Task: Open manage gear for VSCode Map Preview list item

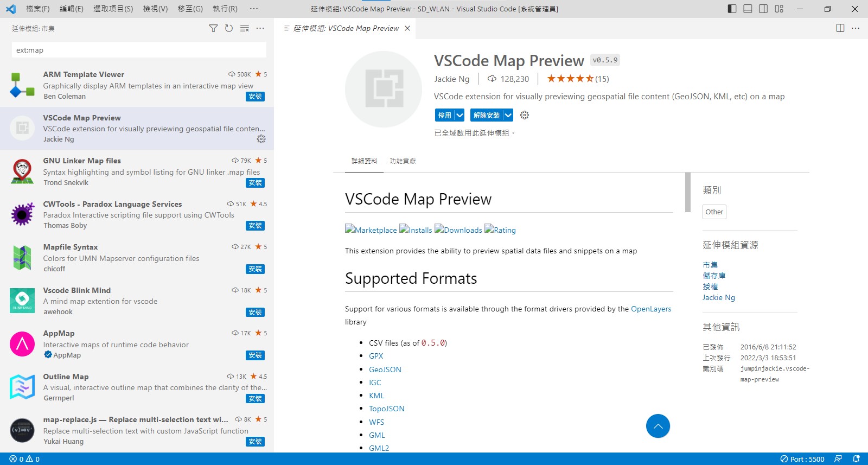Action: click(261, 139)
